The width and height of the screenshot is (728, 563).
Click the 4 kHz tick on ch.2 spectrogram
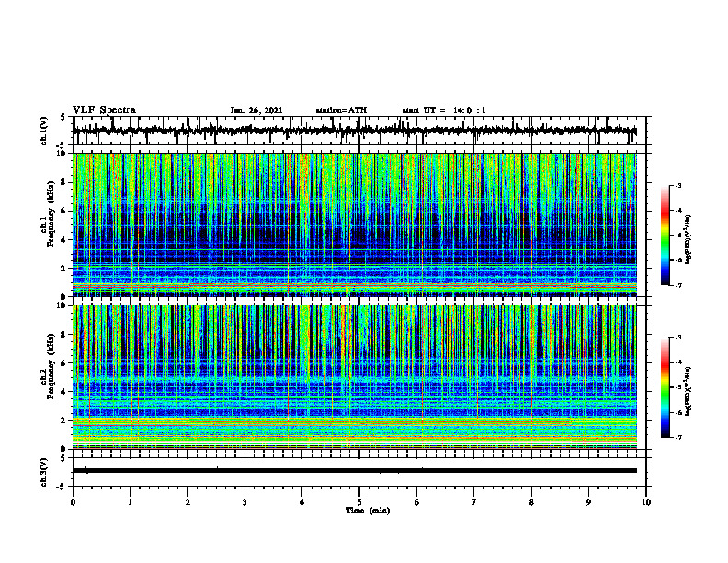click(x=63, y=392)
